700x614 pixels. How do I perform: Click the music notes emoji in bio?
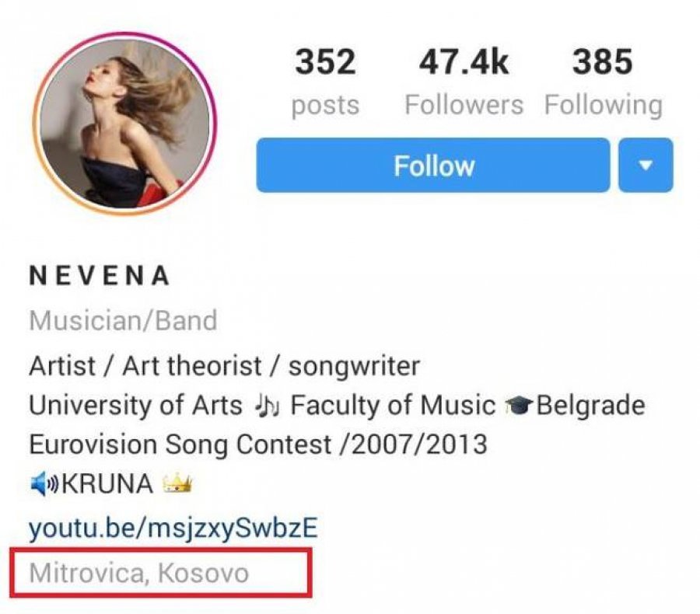click(x=267, y=406)
